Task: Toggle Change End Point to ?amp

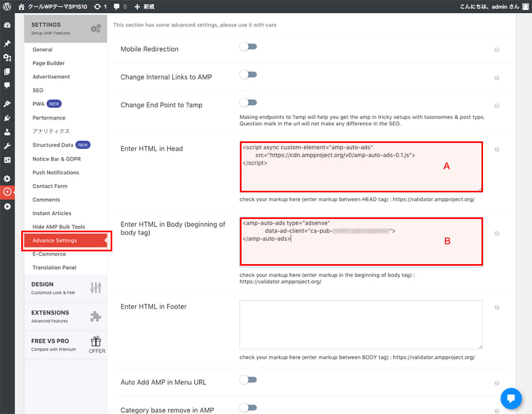Action: [248, 102]
